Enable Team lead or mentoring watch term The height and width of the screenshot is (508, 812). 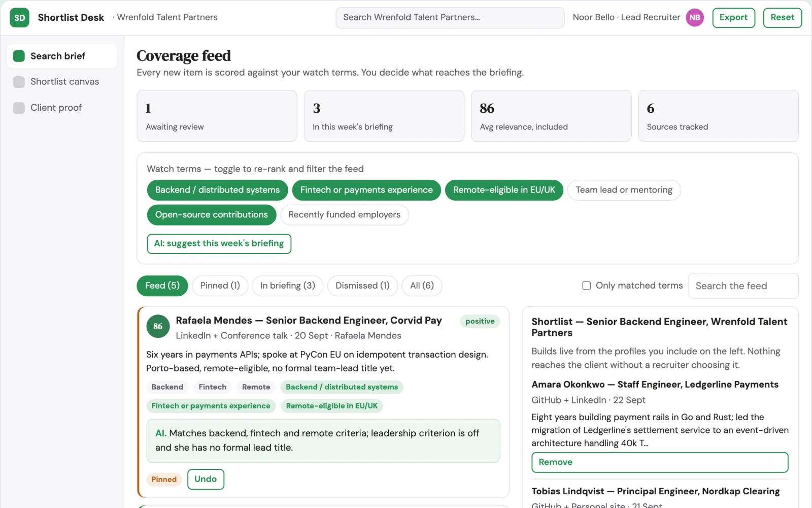pos(624,190)
